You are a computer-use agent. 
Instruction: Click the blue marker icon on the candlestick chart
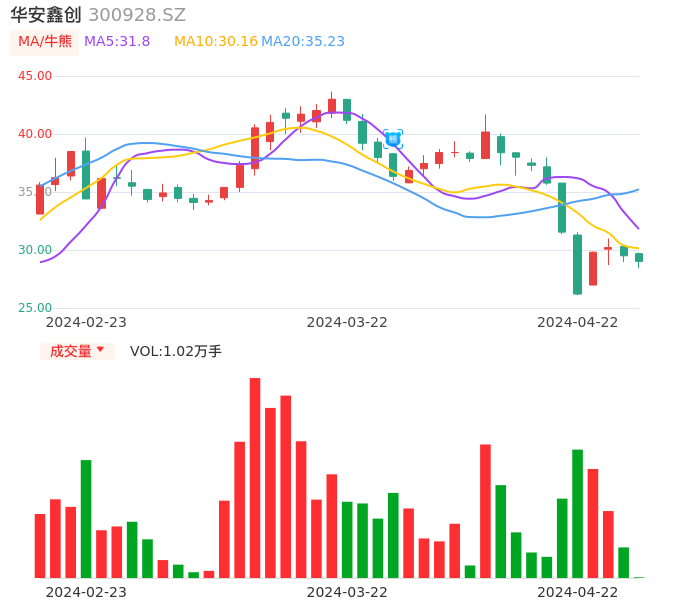coord(393,139)
